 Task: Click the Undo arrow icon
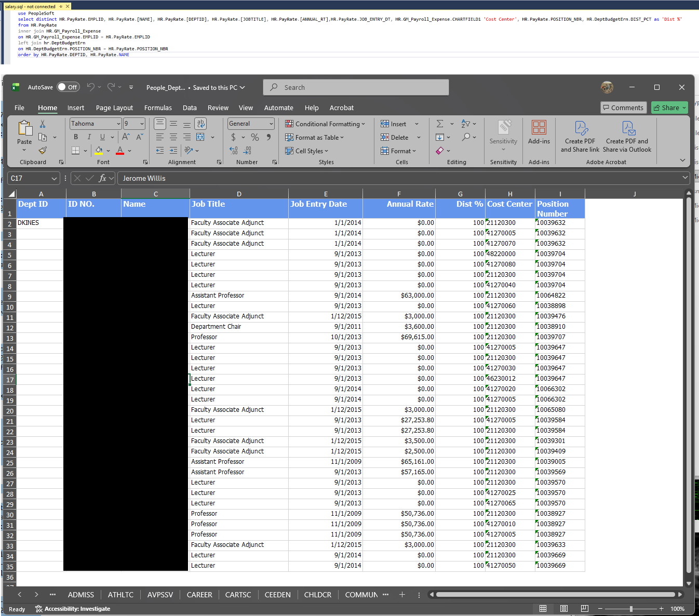91,87
